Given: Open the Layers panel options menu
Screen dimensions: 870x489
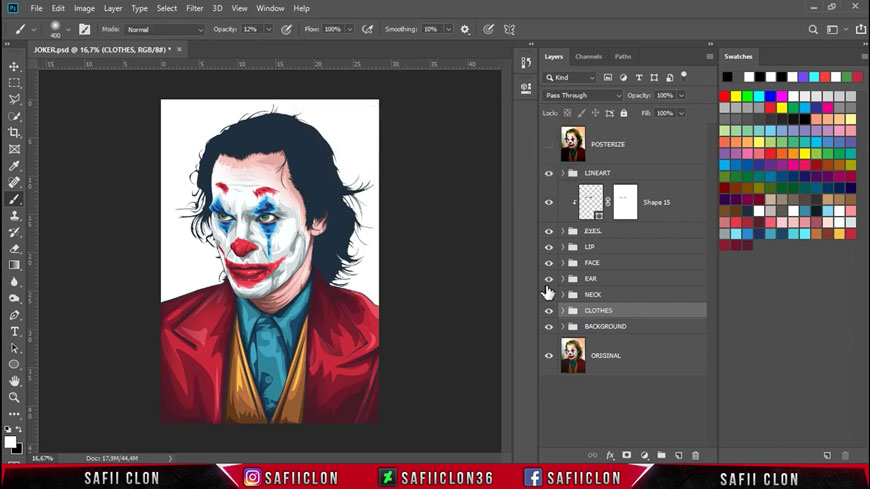Looking at the screenshot, I should point(710,57).
